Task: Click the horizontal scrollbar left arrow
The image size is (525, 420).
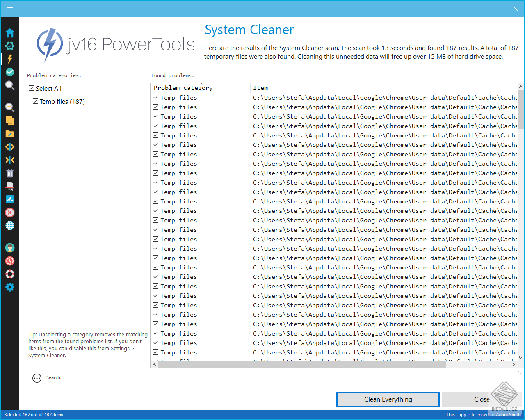Action: coord(155,364)
